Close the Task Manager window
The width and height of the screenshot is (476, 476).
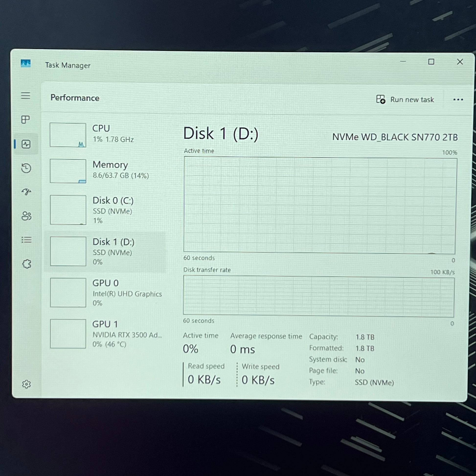tap(460, 62)
